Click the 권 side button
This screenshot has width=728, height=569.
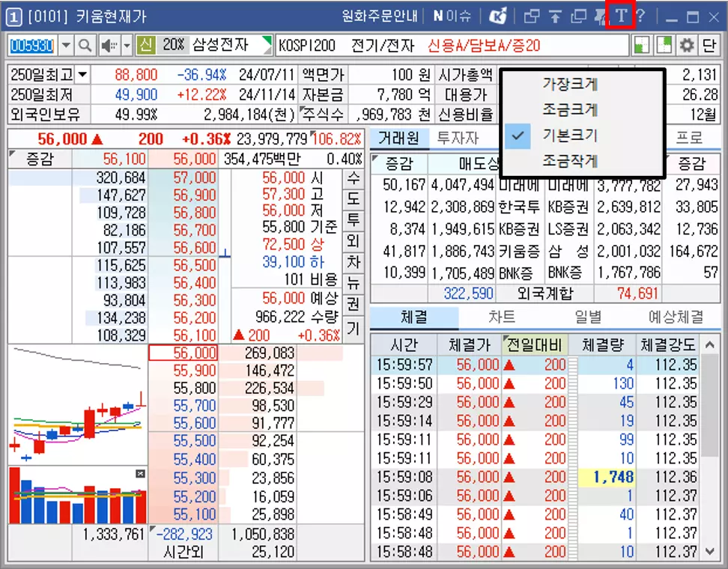click(354, 305)
